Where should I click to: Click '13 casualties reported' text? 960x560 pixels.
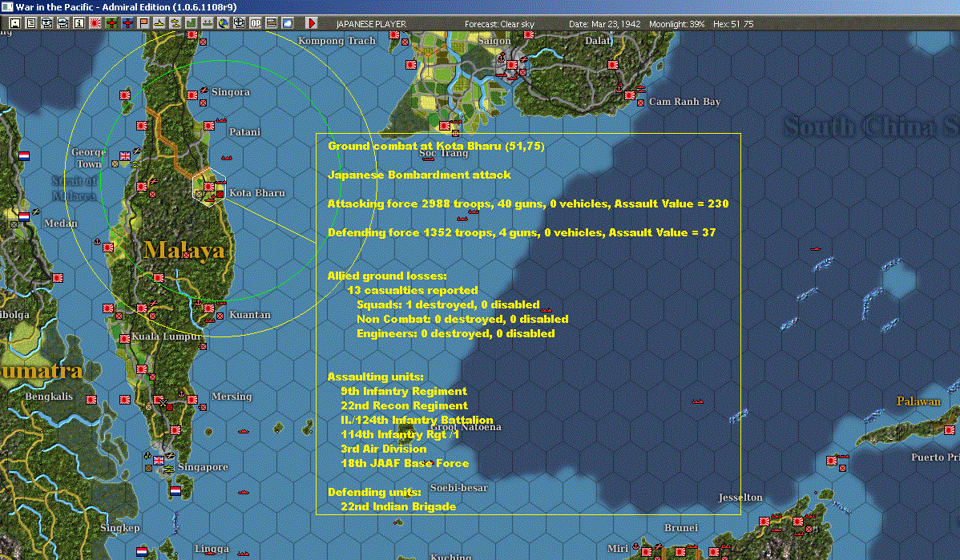coord(413,290)
